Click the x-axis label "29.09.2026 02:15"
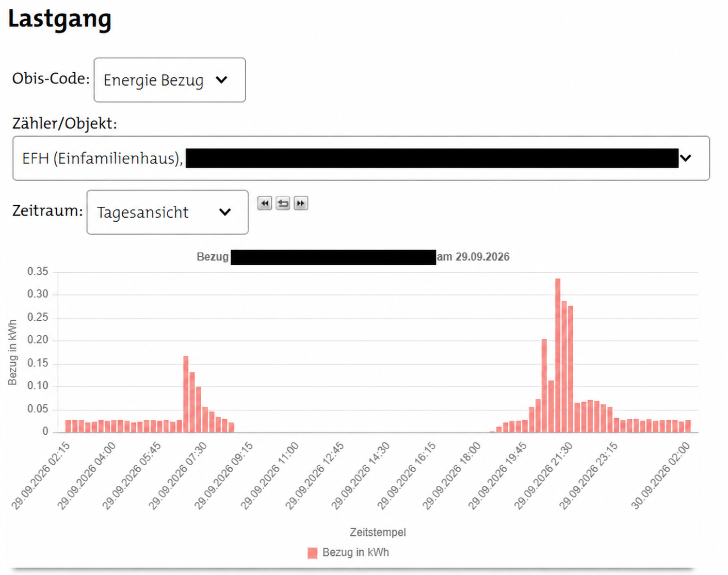Screen dimensions: 728x575 [x=41, y=475]
